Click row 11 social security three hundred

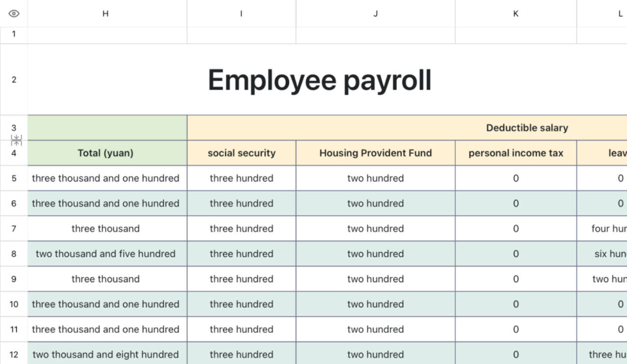point(241,329)
